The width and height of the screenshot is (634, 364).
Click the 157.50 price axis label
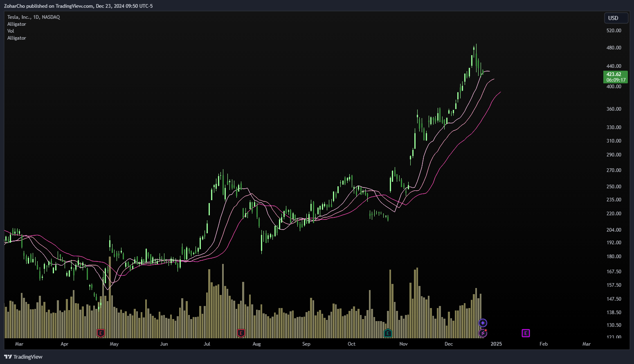(x=614, y=285)
